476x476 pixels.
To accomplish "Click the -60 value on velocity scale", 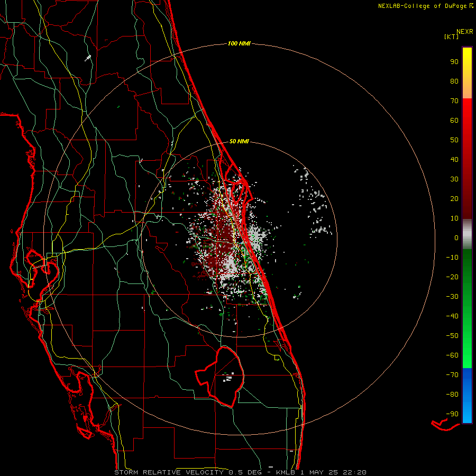I will click(x=452, y=355).
